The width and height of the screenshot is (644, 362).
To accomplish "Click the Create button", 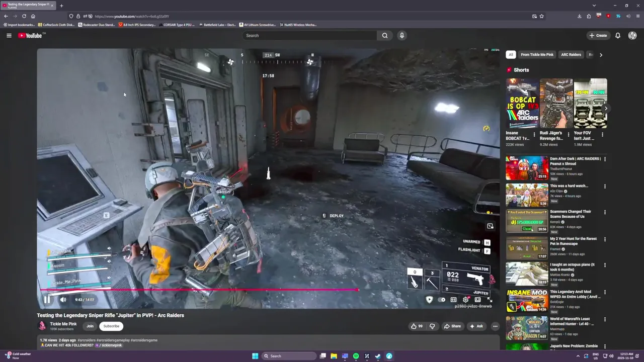I will [x=598, y=35].
